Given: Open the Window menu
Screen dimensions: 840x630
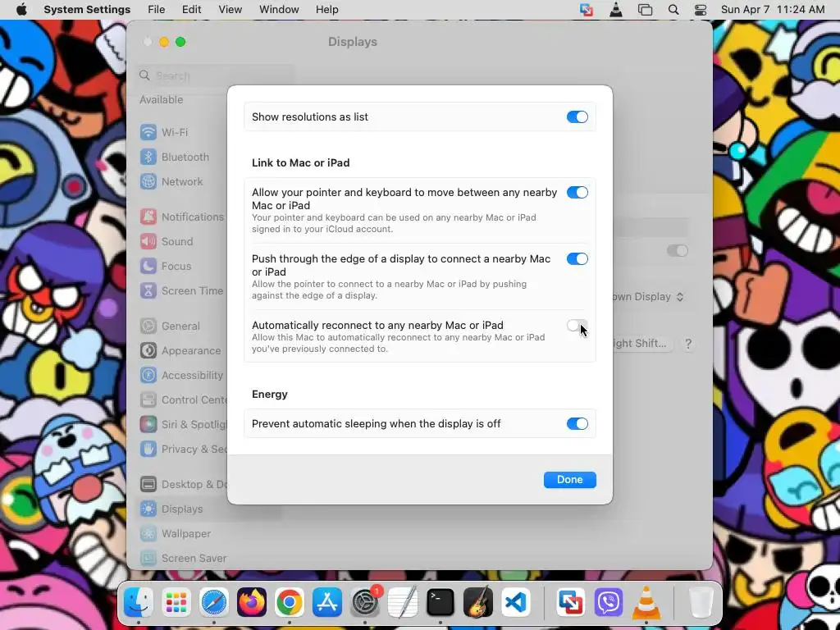Looking at the screenshot, I should pos(279,10).
